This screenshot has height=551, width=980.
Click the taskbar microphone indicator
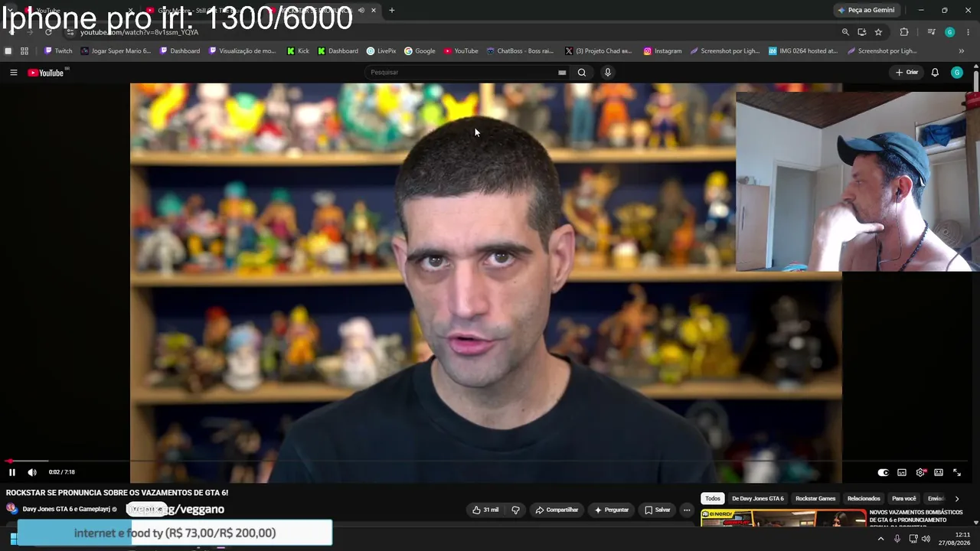pyautogui.click(x=897, y=539)
